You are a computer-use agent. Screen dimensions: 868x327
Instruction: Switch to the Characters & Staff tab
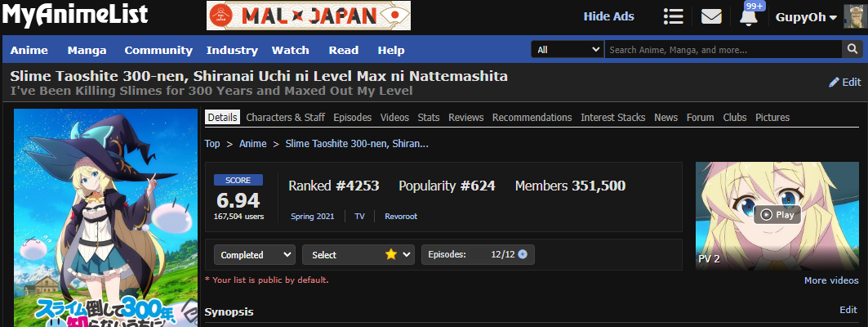[x=285, y=118]
